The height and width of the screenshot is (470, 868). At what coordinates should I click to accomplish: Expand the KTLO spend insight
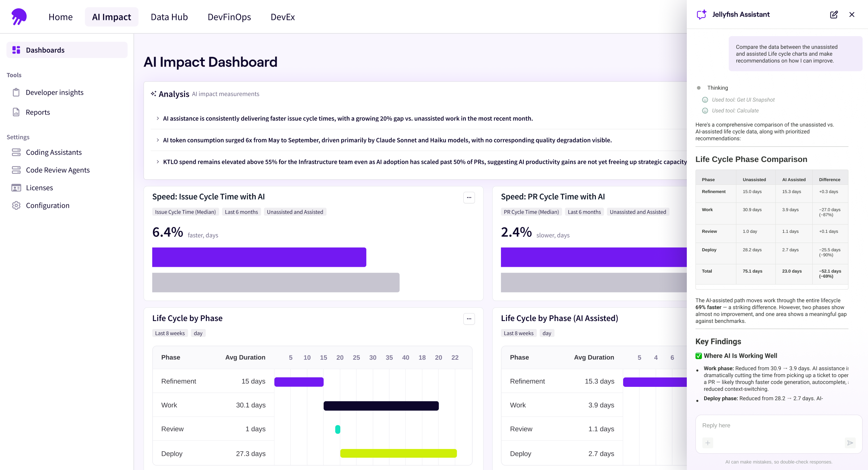point(158,162)
